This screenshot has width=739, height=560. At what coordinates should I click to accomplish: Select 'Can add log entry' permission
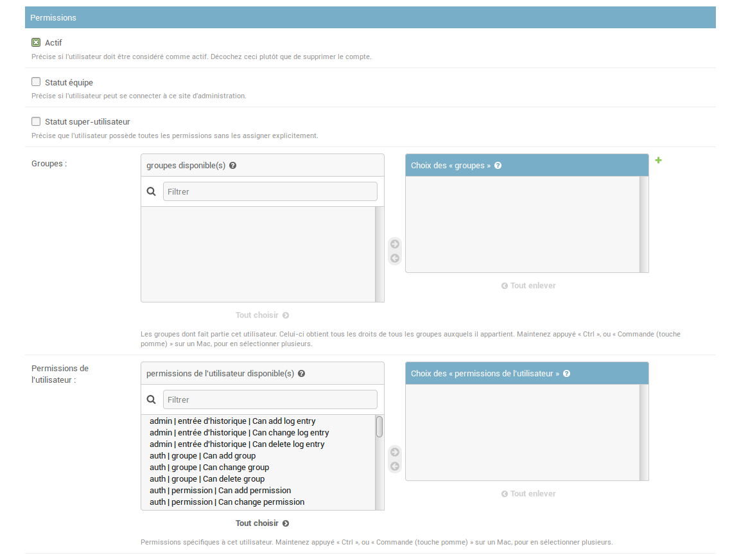(258, 421)
